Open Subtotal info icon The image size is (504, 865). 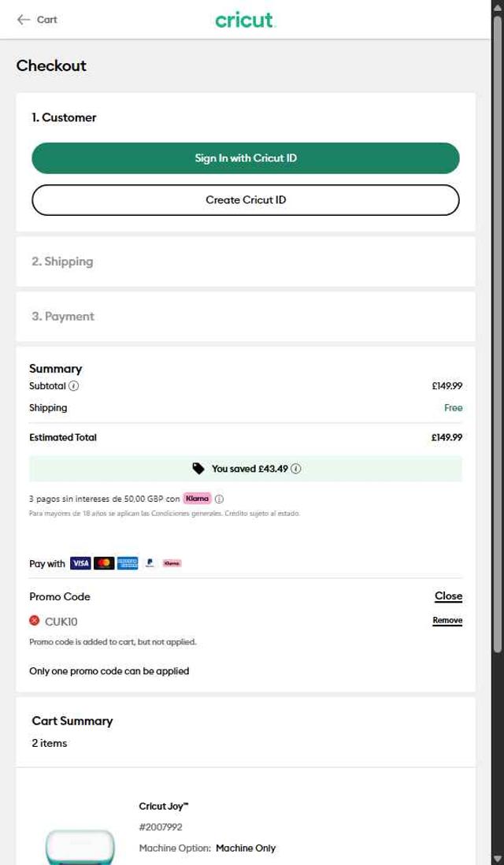[74, 386]
